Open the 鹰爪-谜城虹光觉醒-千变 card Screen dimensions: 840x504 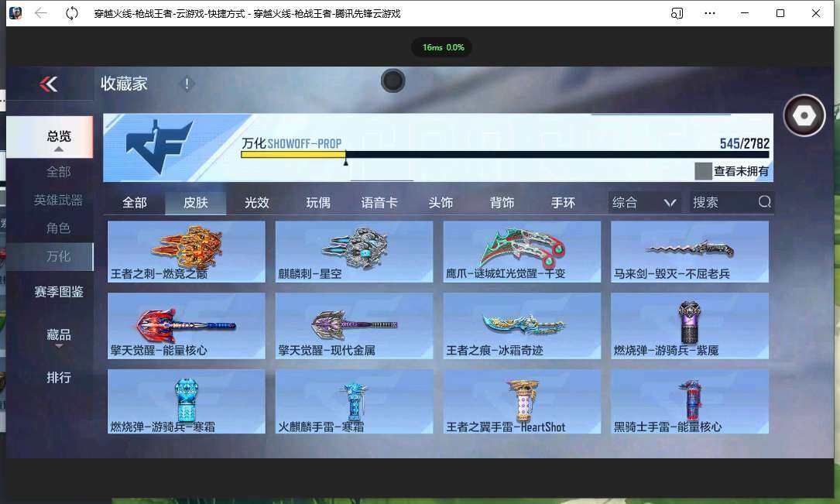(x=522, y=252)
